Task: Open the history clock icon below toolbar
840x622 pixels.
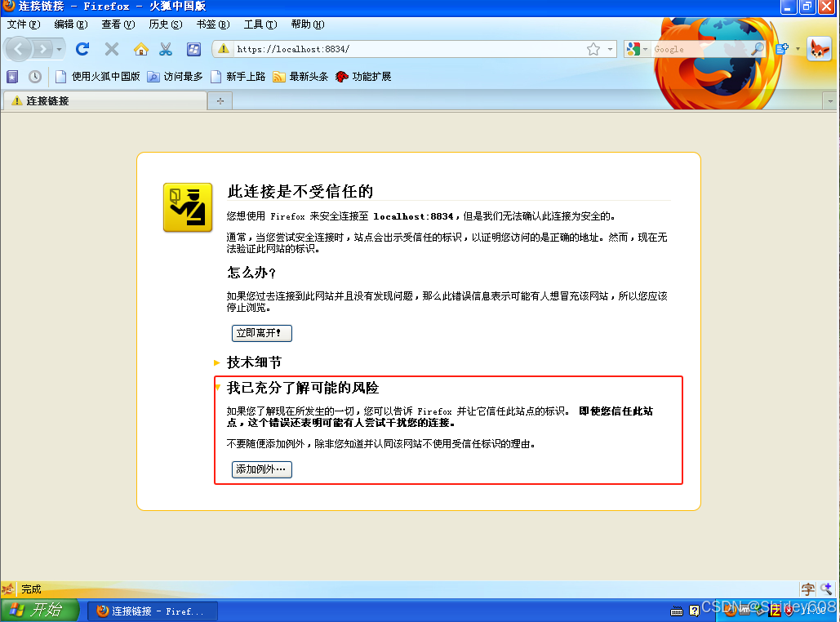Action: coord(34,76)
